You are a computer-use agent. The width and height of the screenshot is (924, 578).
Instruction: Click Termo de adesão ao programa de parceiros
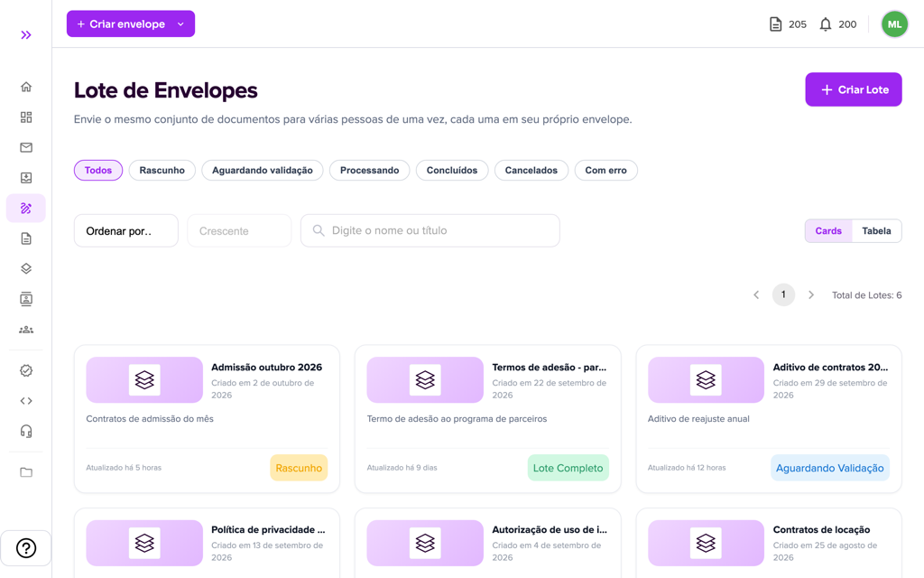click(x=457, y=419)
